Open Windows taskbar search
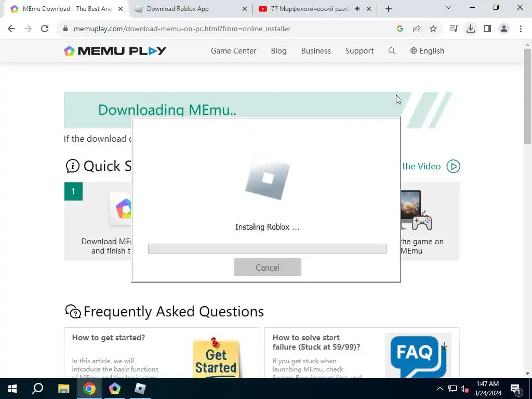The width and height of the screenshot is (532, 399). click(37, 389)
